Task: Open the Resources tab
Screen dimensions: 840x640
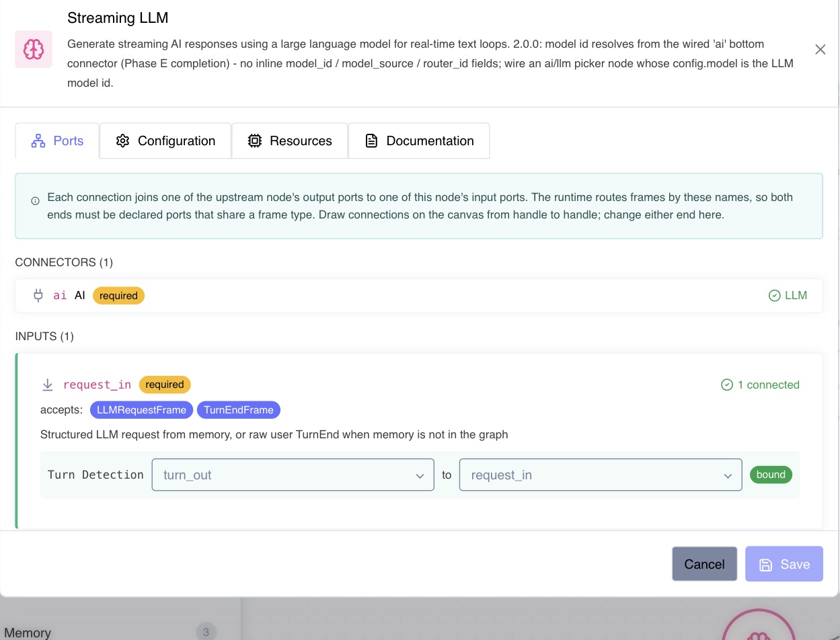Action: (290, 141)
